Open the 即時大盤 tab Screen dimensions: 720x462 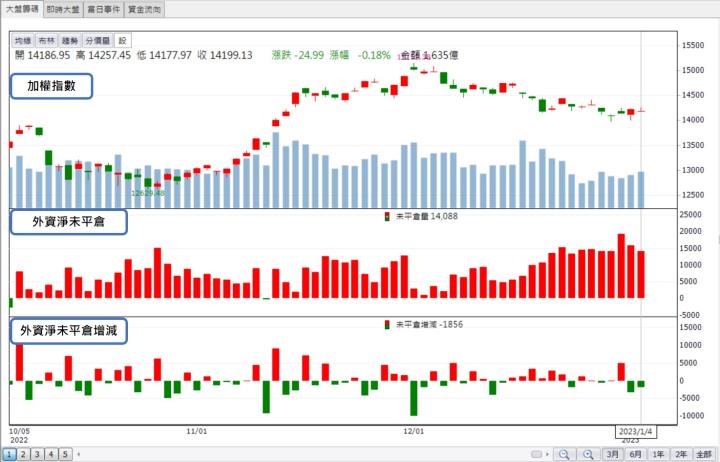click(x=63, y=10)
